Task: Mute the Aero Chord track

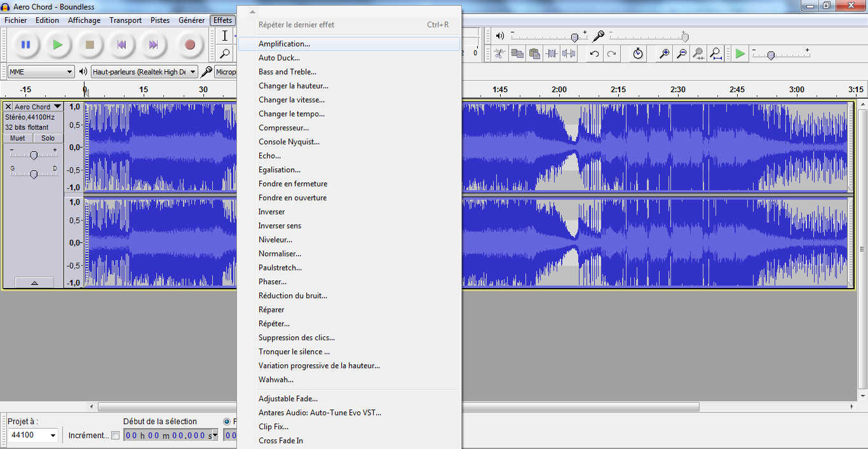Action: click(18, 138)
